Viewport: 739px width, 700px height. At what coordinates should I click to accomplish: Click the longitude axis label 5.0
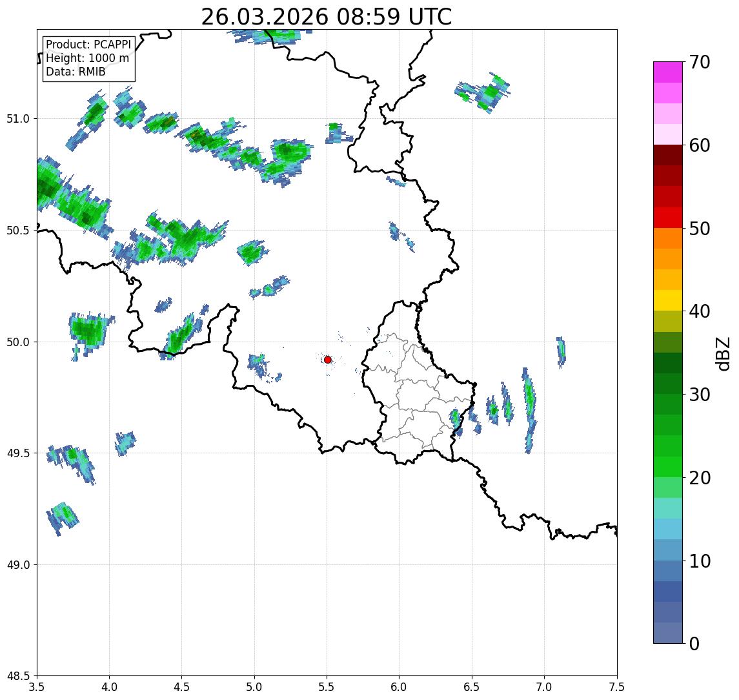click(254, 687)
